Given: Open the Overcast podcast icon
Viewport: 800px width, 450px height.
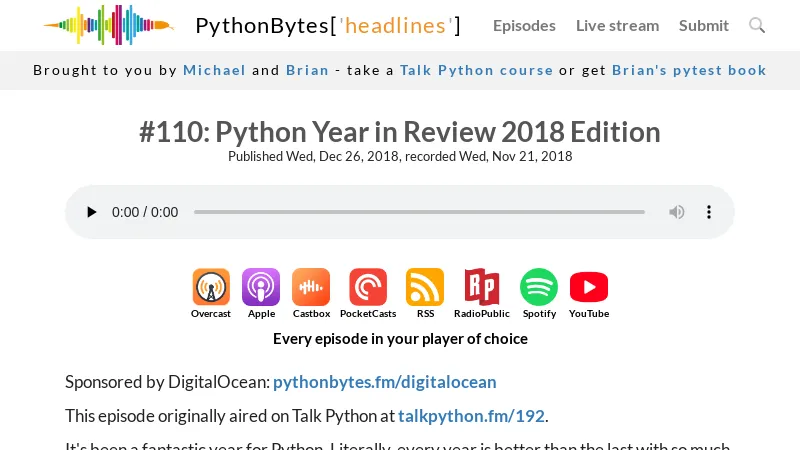Looking at the screenshot, I should click(x=211, y=287).
